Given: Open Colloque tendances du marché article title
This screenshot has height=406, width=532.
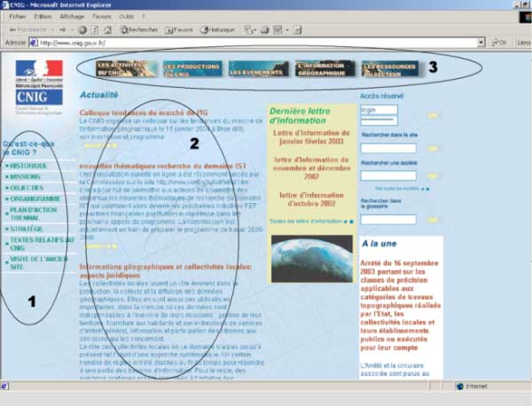Looking at the screenshot, I should tap(144, 113).
